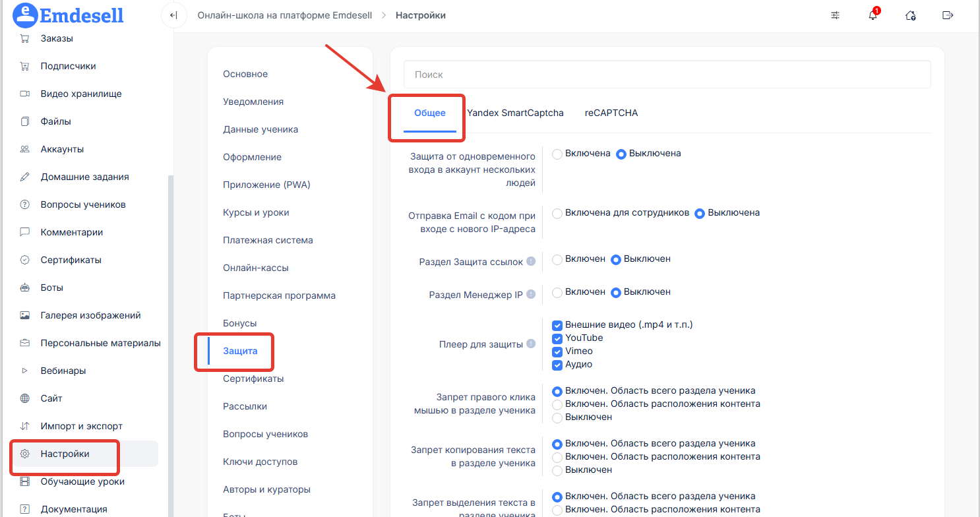
Task: Click the notification bell icon
Action: point(873,16)
